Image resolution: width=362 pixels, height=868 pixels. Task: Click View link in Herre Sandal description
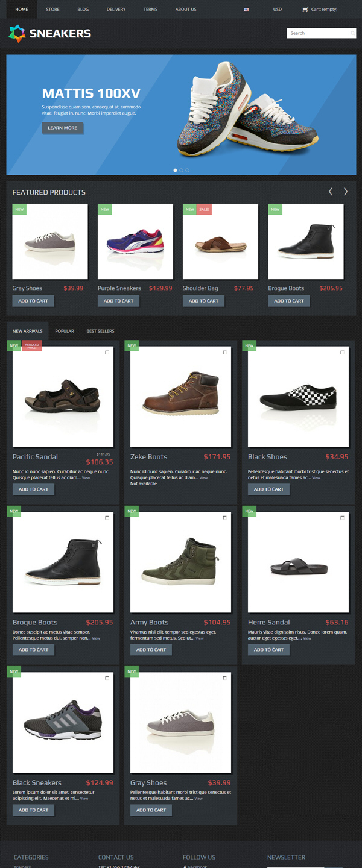(x=307, y=638)
